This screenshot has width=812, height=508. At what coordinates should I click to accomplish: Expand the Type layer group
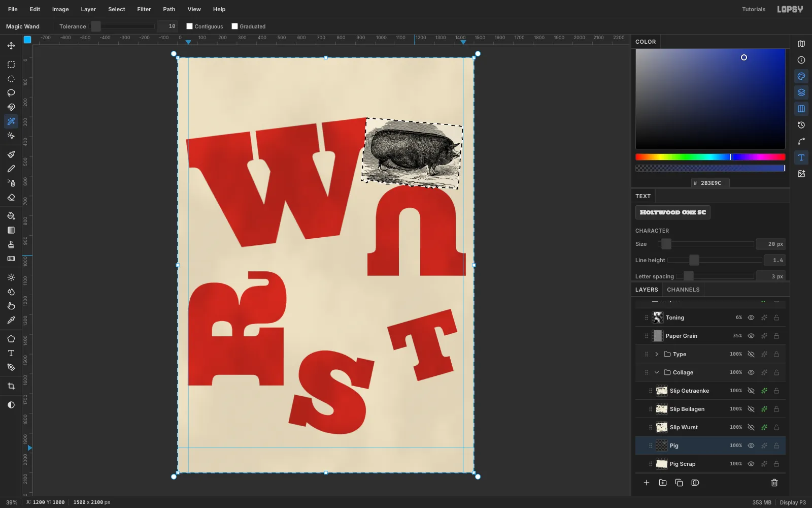pyautogui.click(x=657, y=354)
